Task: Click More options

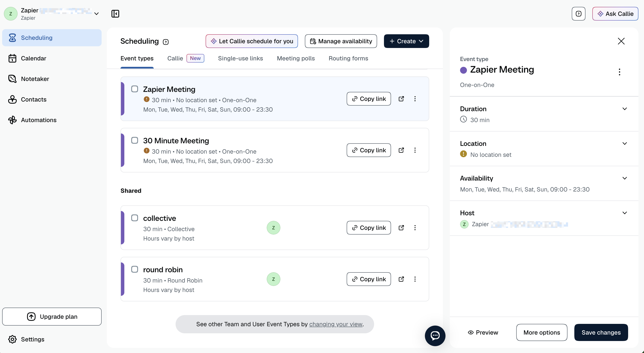Action: 542,333
